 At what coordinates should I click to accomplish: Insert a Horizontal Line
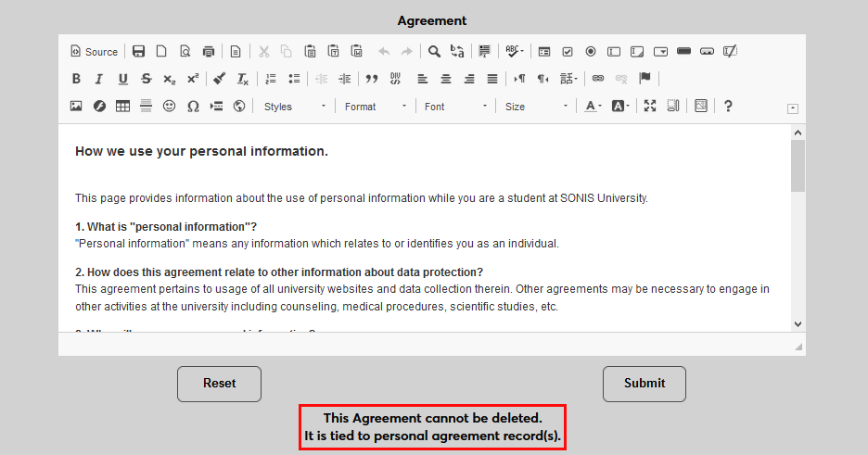pos(147,106)
